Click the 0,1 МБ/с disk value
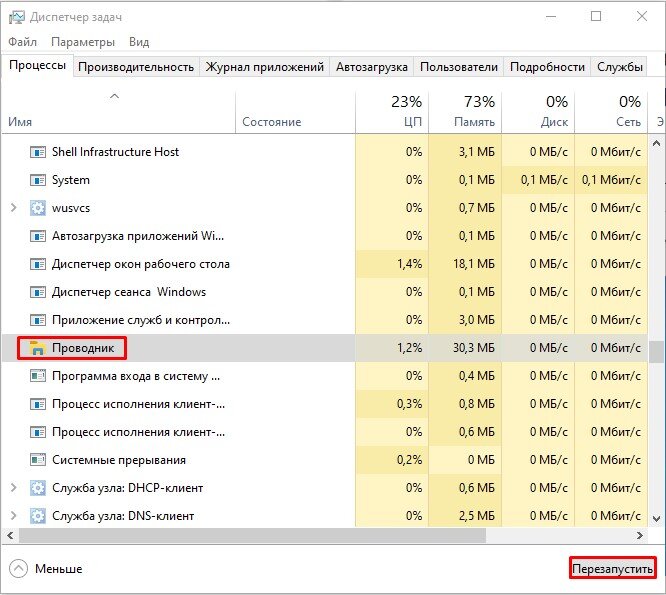 [x=544, y=180]
